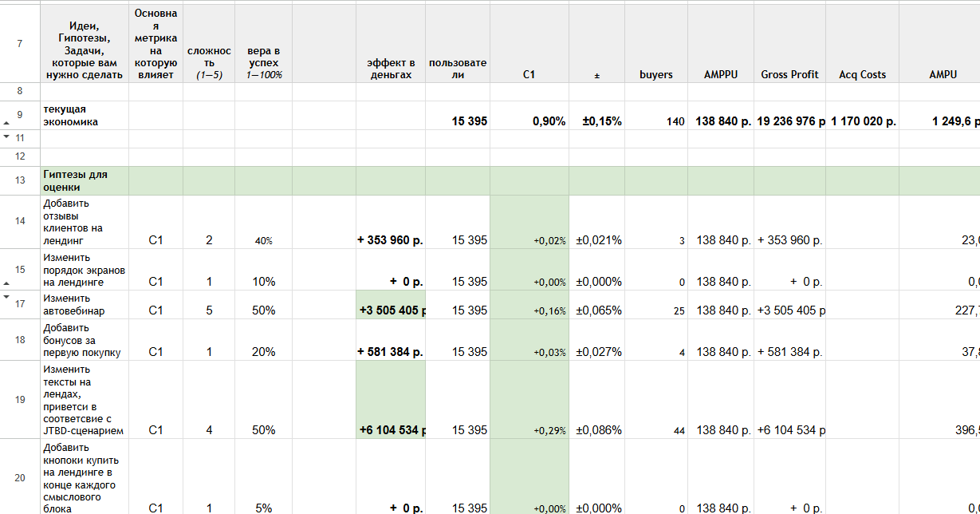
Task: Select the 'Гиптезы для оценки' section cell
Action: click(x=85, y=181)
